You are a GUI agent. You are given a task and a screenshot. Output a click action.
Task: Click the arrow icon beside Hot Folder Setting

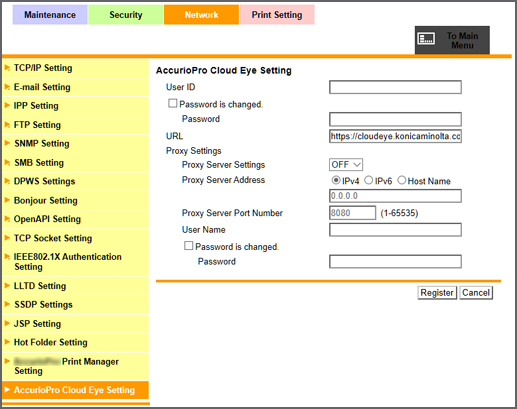coord(7,342)
